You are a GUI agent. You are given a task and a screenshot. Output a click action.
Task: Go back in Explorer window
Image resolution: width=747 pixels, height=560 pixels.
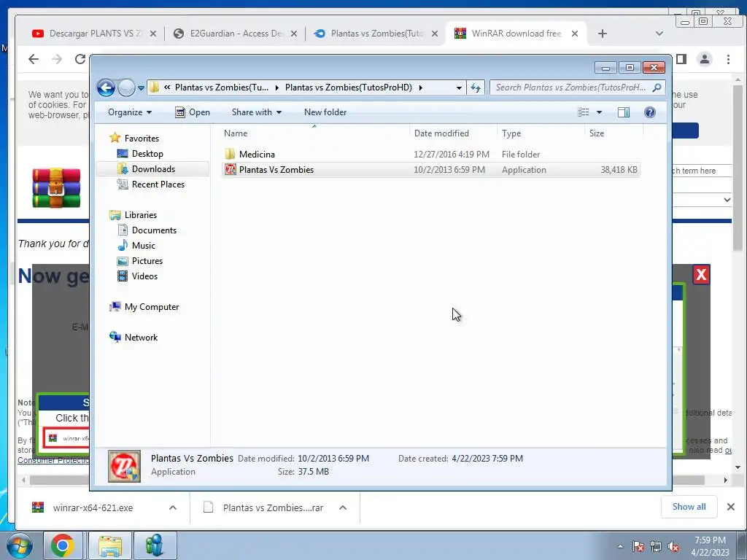pos(106,87)
